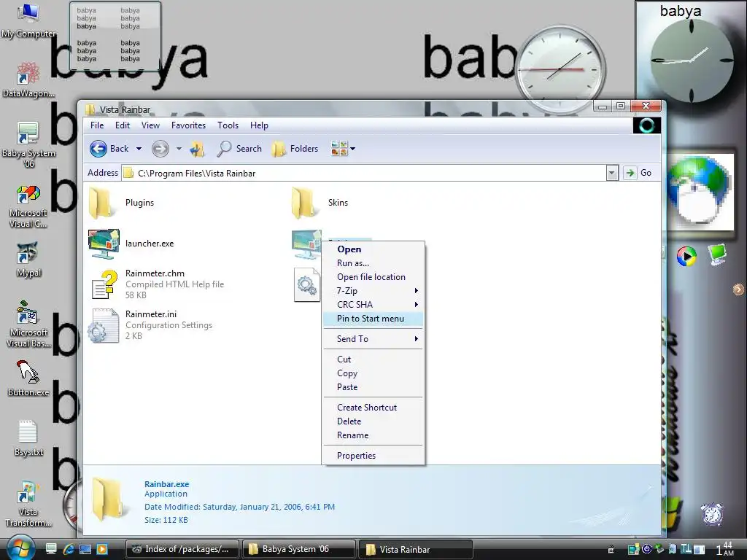747x560 pixels.
Task: Expand the CRC SHA submenu
Action: [373, 304]
